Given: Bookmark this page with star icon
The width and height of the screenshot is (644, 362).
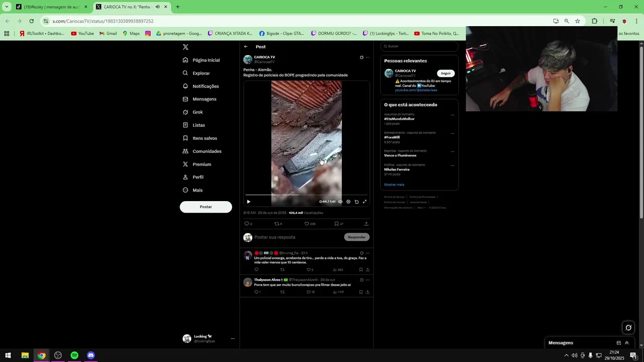Looking at the screenshot, I should click(578, 21).
